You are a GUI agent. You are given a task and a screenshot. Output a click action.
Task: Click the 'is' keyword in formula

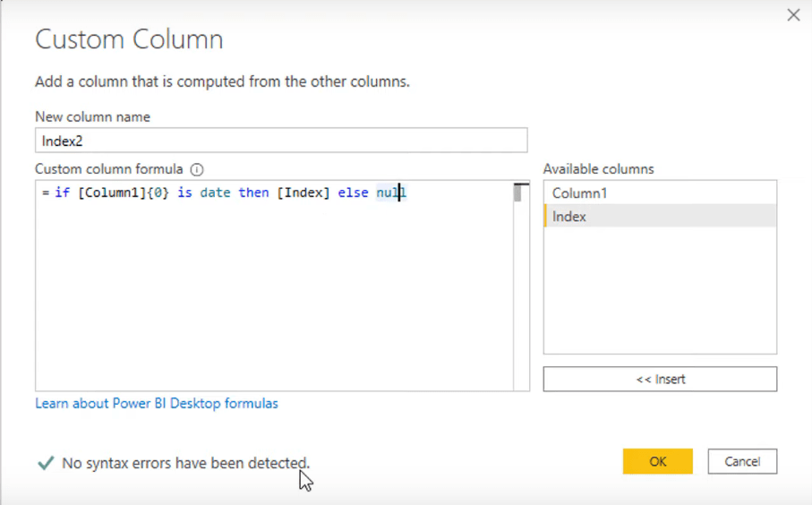pos(185,193)
